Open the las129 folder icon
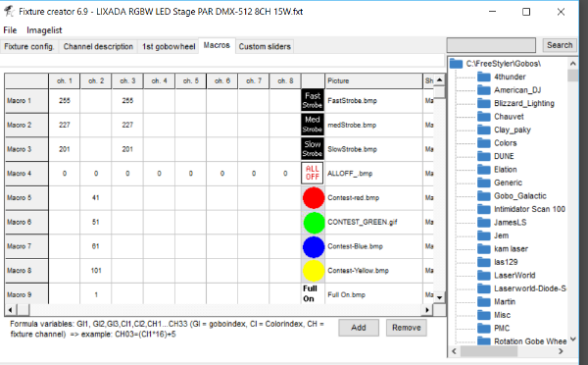Viewport: 588px width, 365px height. [484, 262]
